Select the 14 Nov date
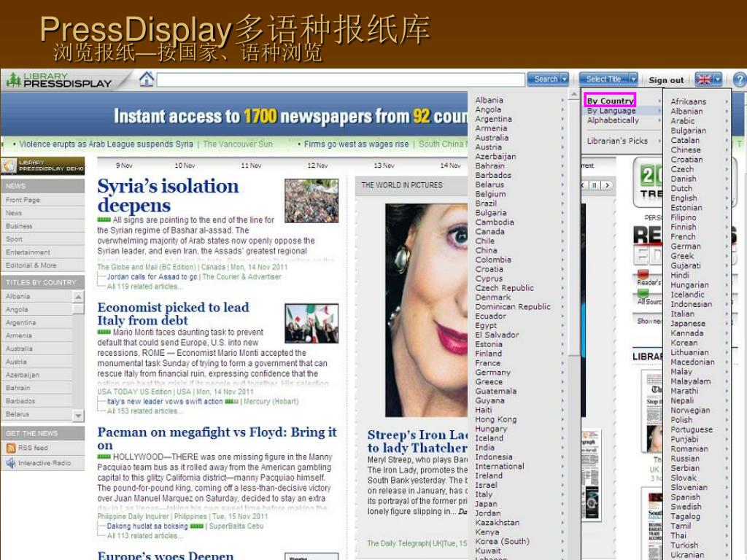Screen dimensions: 747x560 pyautogui.click(x=450, y=166)
